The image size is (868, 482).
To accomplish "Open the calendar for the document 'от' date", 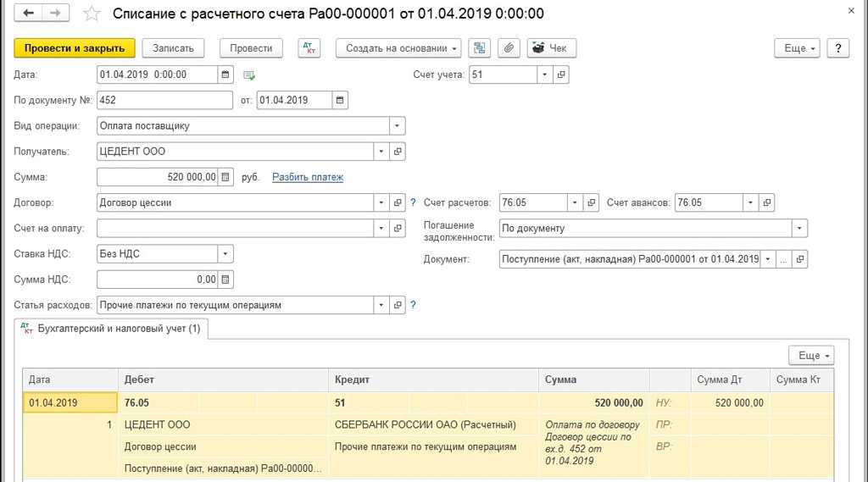I will click(x=340, y=100).
